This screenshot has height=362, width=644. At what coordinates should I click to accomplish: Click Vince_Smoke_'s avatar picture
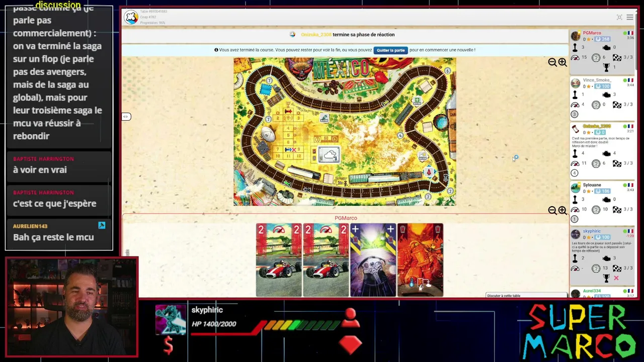coord(576,83)
